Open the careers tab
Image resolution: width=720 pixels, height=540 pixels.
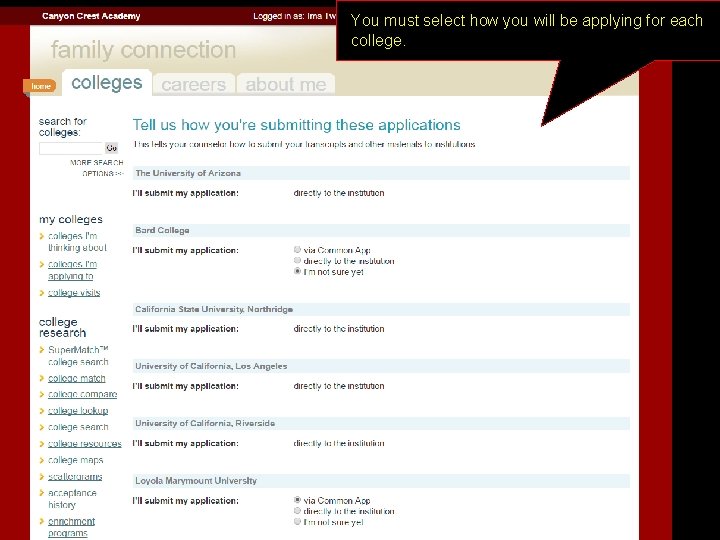pyautogui.click(x=194, y=84)
